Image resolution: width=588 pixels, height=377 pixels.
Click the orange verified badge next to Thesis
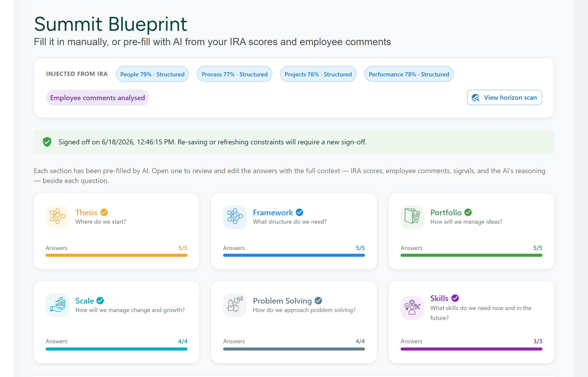tap(104, 212)
